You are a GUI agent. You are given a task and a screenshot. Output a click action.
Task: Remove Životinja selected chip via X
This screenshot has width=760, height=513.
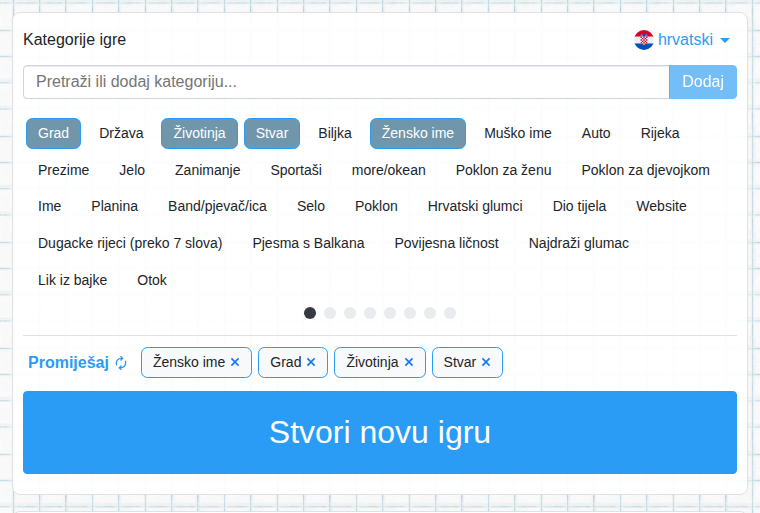click(409, 362)
